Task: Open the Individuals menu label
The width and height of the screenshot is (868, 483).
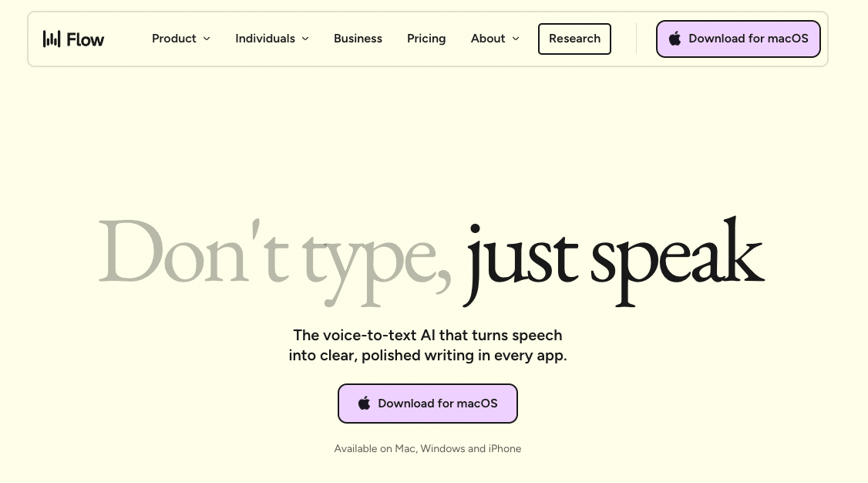Action: pyautogui.click(x=265, y=39)
